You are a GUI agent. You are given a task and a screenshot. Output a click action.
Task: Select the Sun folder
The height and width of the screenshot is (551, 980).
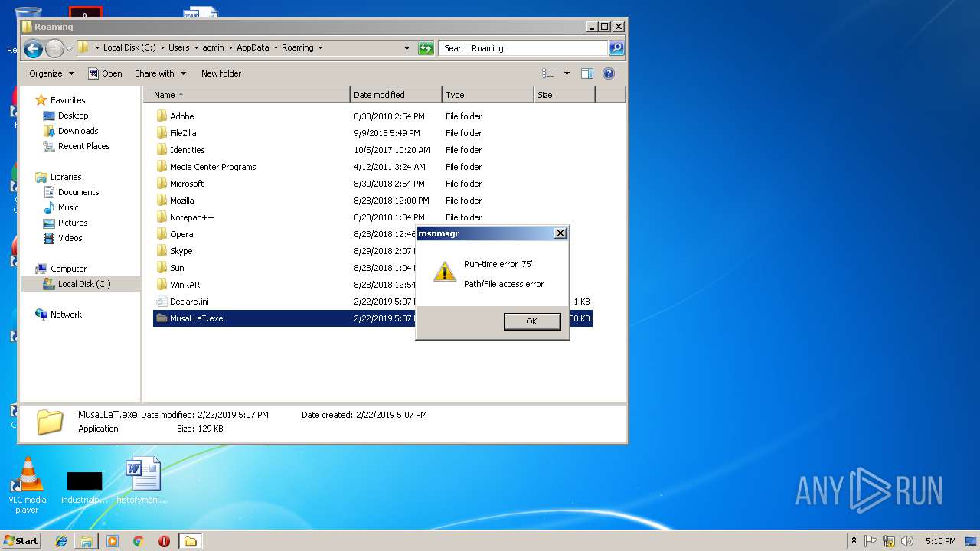pos(177,268)
